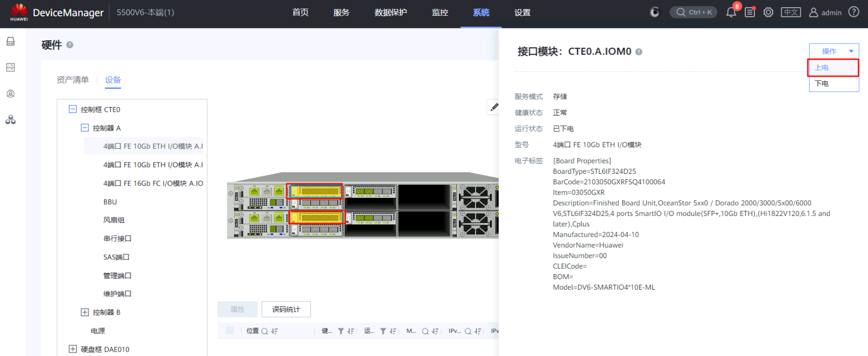Select BBU in the device tree

coord(110,202)
